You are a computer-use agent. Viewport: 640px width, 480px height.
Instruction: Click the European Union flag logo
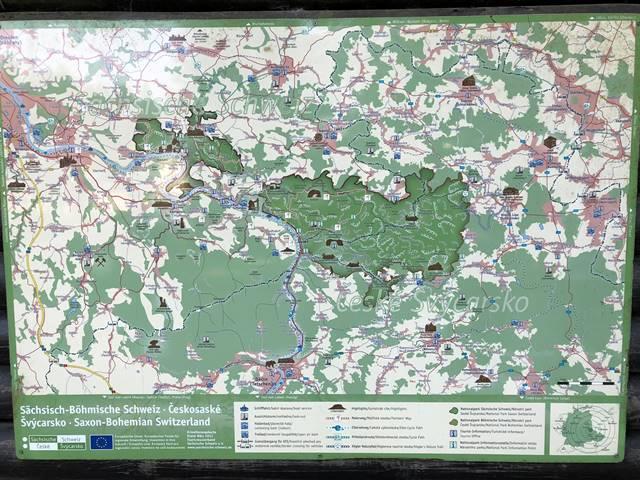click(x=100, y=441)
